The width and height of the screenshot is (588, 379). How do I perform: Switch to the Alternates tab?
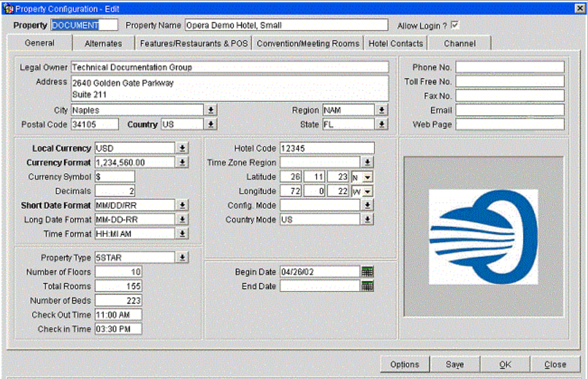[x=103, y=43]
